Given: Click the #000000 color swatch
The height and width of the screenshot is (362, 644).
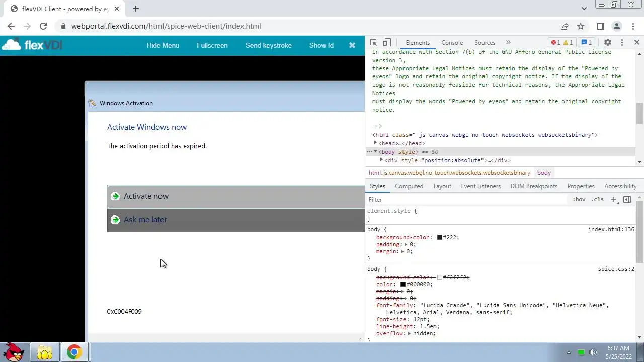Looking at the screenshot, I should click(x=403, y=284).
